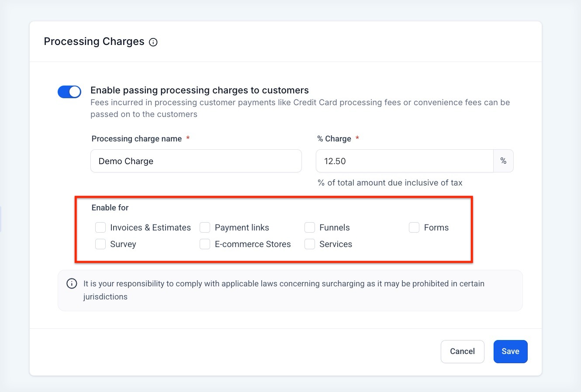The image size is (581, 392).
Task: Click the Enable passing processing charges heading
Action: [200, 90]
